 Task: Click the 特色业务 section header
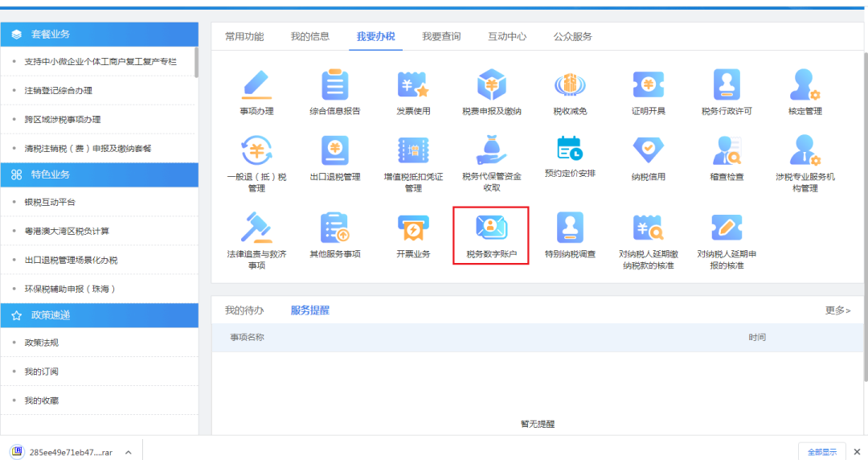(x=99, y=175)
